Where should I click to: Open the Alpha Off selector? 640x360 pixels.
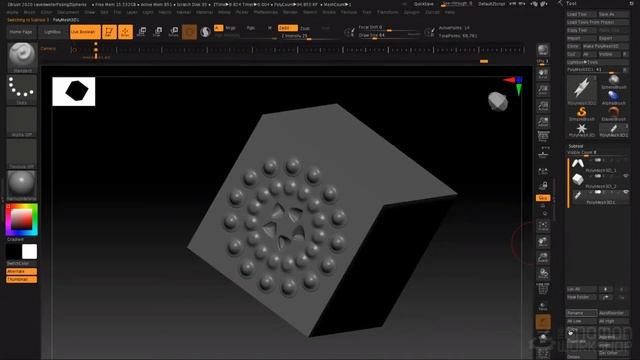point(22,121)
